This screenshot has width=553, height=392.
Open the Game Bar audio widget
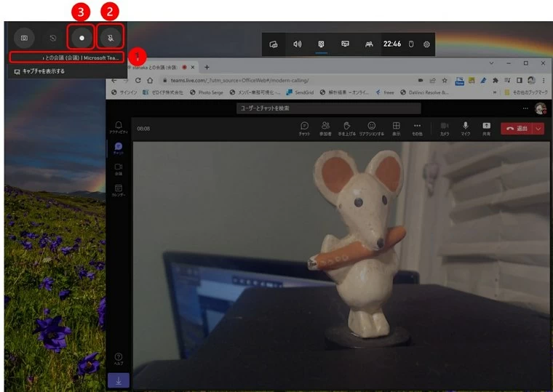(298, 44)
